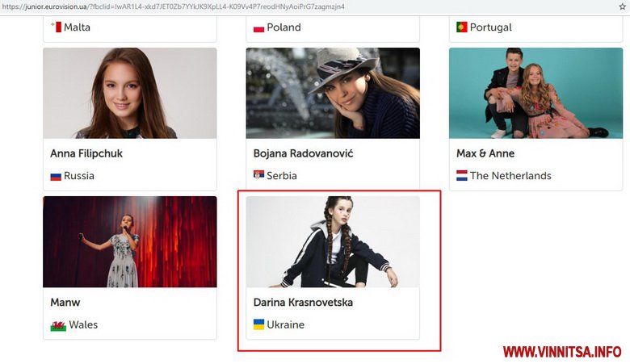Open Bojana Radovanović's photo

click(333, 93)
